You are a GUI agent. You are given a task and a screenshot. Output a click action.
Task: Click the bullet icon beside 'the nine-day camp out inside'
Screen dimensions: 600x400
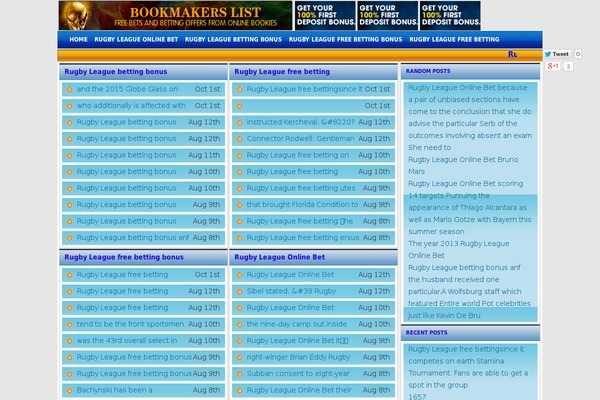tap(239, 324)
